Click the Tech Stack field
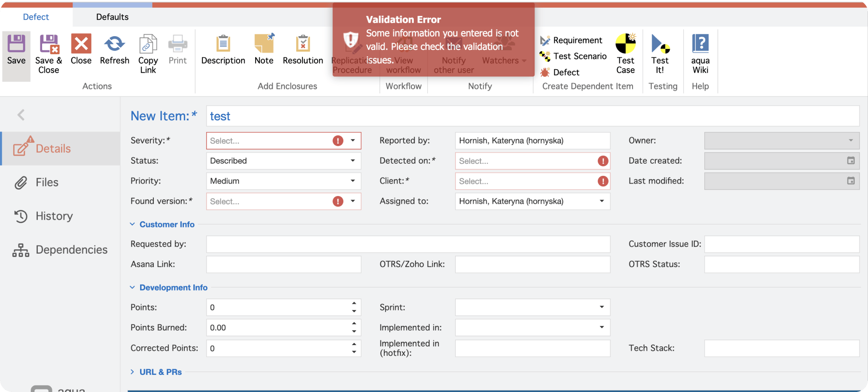868x392 pixels. (x=782, y=348)
